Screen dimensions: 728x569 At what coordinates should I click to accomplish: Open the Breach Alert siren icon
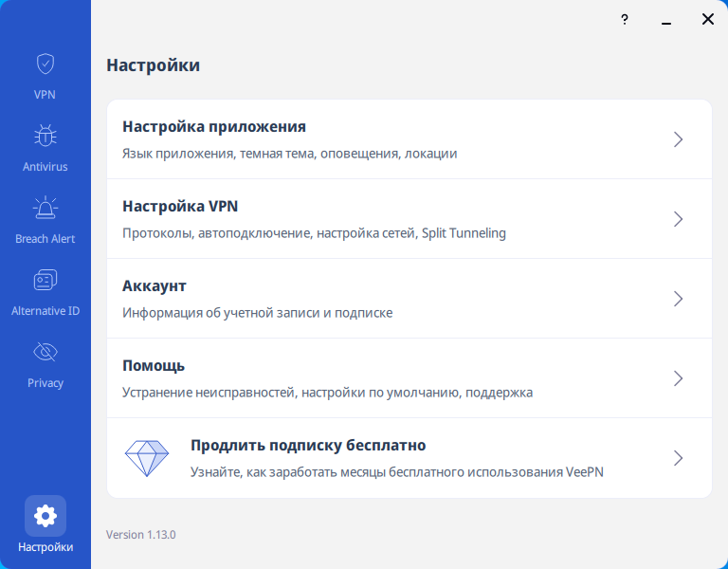45,209
